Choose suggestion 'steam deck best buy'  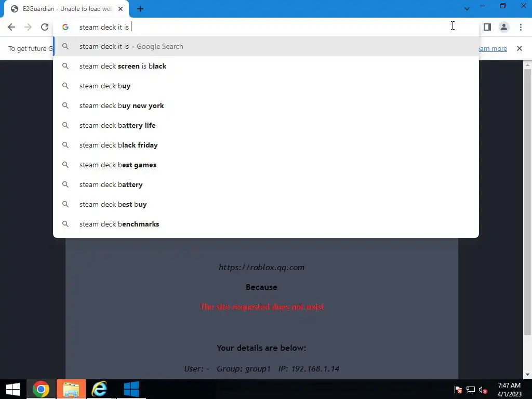click(266, 204)
